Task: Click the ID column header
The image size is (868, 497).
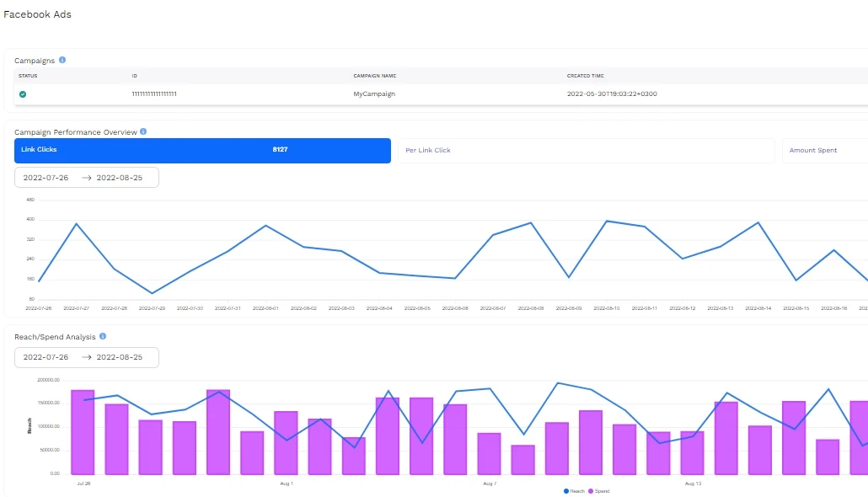Action: click(135, 76)
